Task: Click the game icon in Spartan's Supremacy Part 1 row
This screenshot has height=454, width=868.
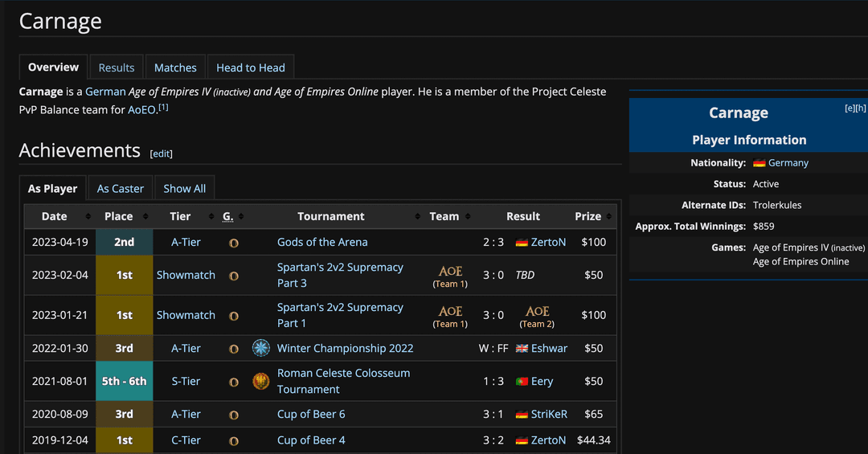Action: tap(234, 316)
